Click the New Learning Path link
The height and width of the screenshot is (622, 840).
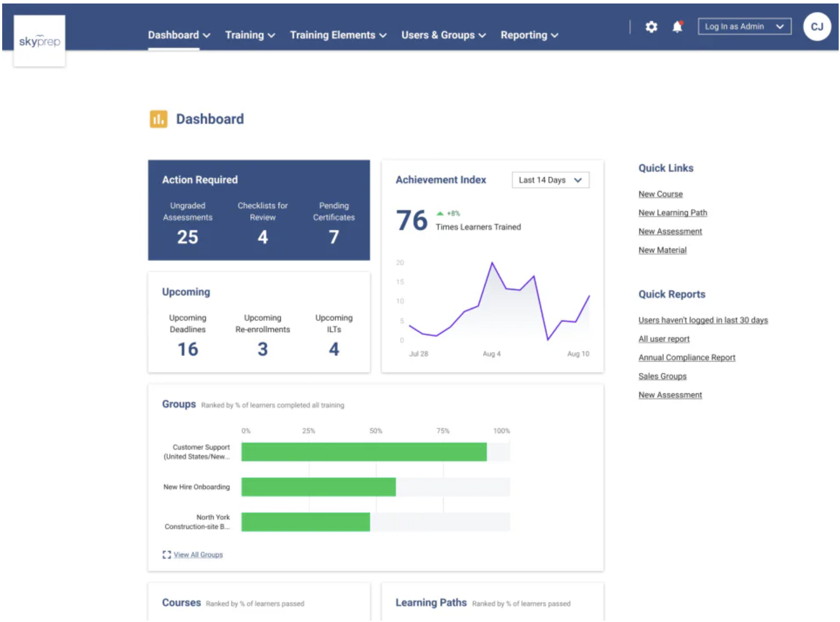tap(672, 213)
